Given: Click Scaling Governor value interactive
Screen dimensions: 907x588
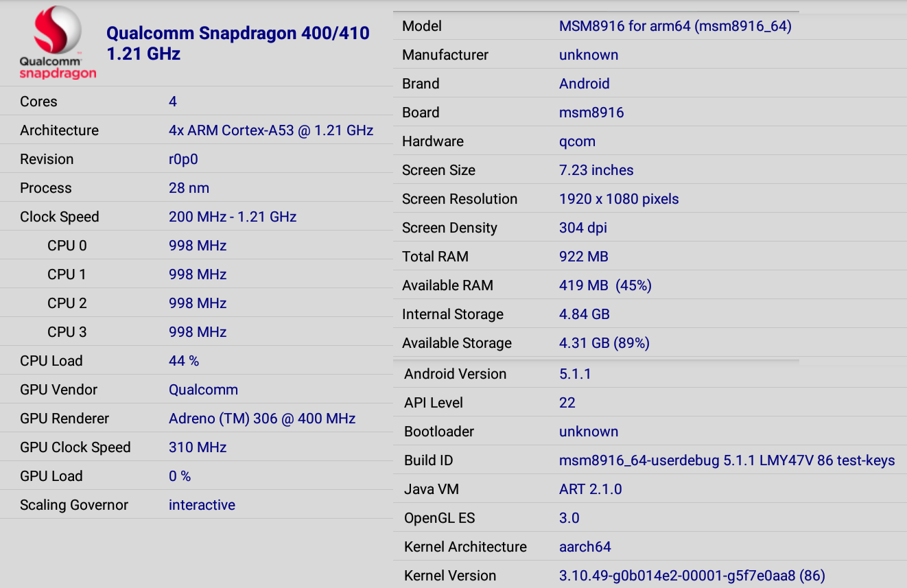Looking at the screenshot, I should (x=202, y=505).
